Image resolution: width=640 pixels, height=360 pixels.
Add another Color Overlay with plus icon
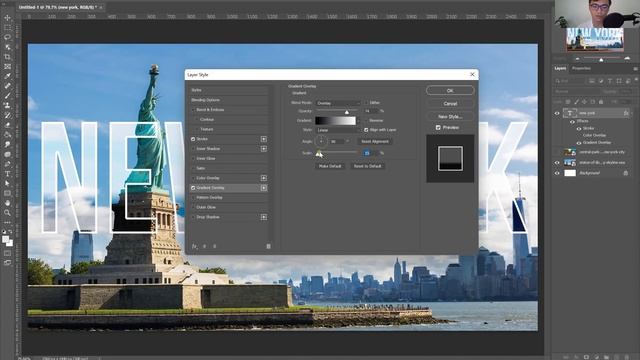[264, 178]
